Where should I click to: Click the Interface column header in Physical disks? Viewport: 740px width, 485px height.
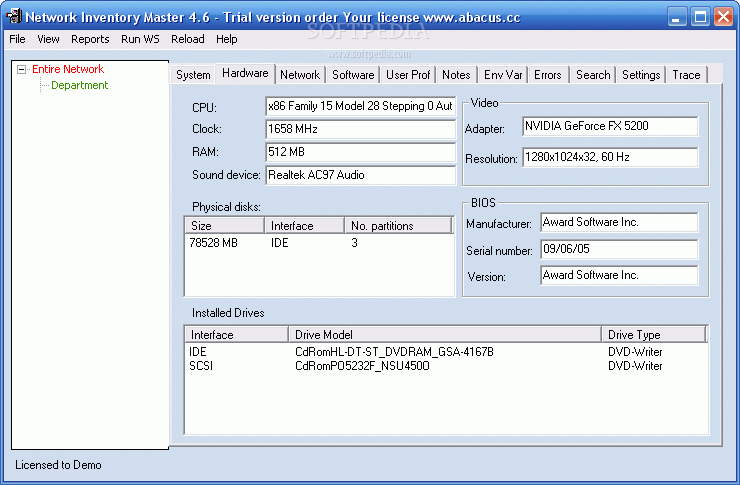tap(304, 226)
